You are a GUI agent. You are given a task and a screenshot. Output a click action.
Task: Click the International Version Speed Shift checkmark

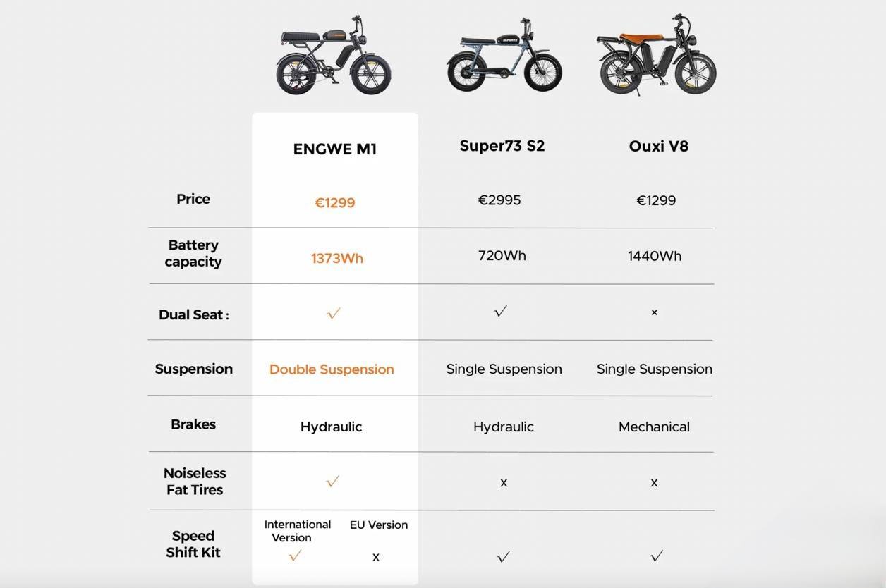[295, 556]
